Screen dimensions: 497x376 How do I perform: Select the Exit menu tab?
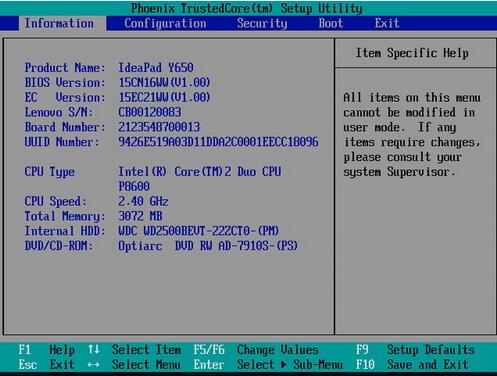[x=387, y=23]
